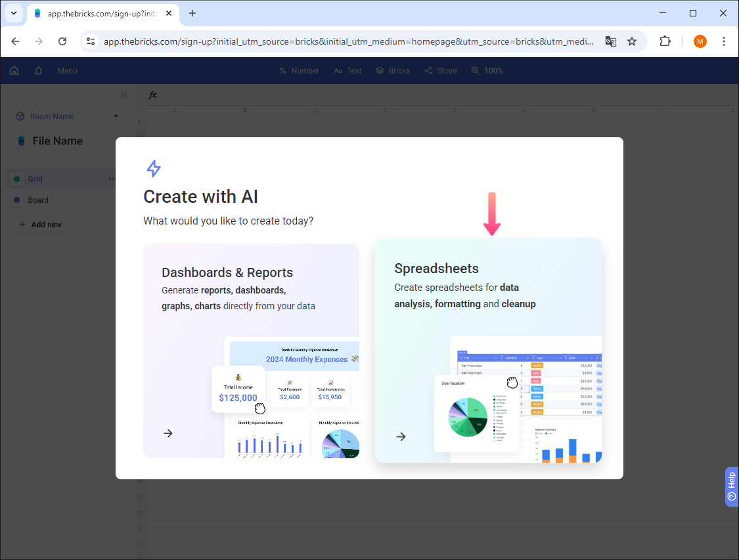
Task: Click the fx formula icon
Action: [x=152, y=95]
